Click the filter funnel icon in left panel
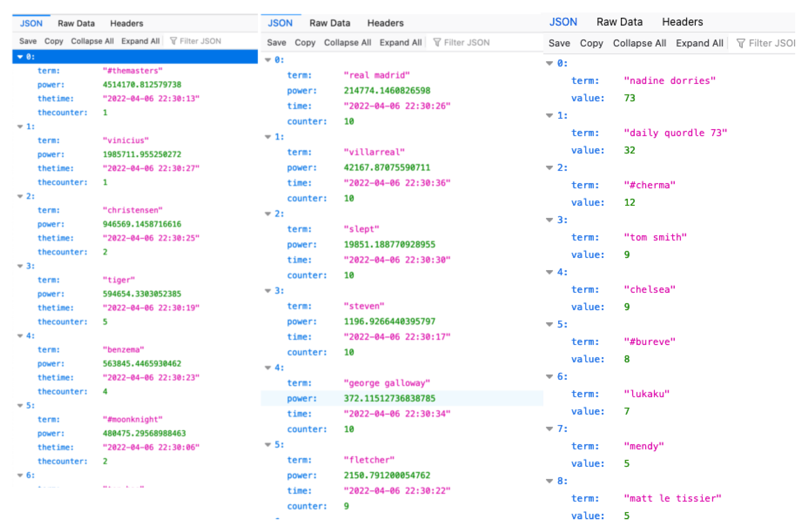Viewport: 812px width, 530px height. [173, 41]
